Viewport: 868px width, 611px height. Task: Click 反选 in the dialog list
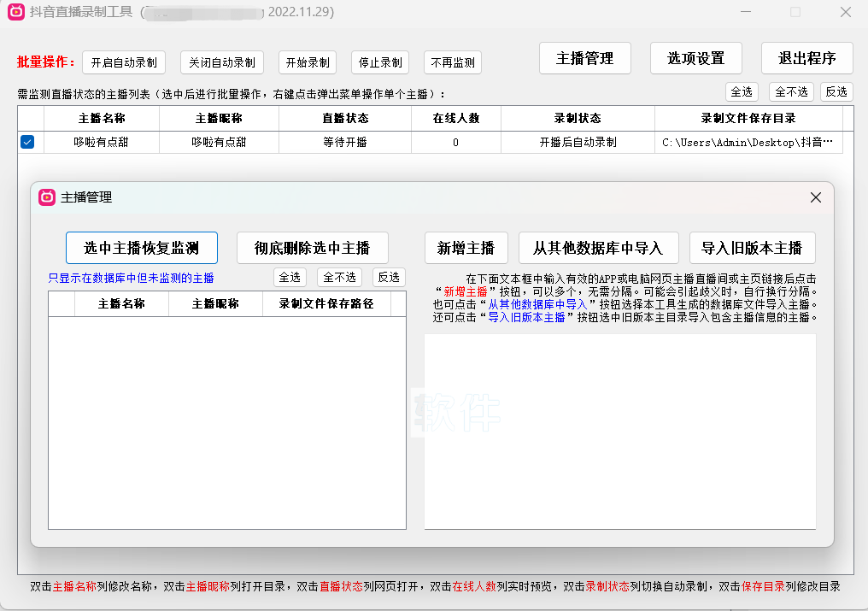(389, 277)
